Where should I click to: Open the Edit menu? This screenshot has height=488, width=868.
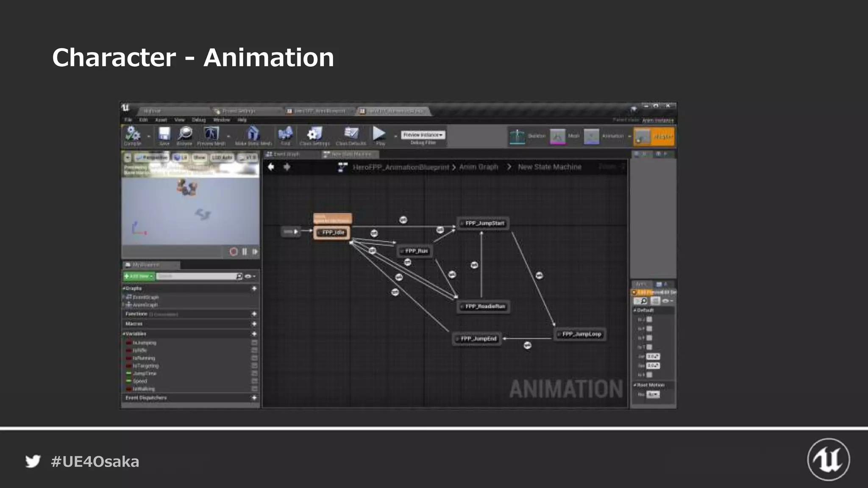pyautogui.click(x=144, y=120)
